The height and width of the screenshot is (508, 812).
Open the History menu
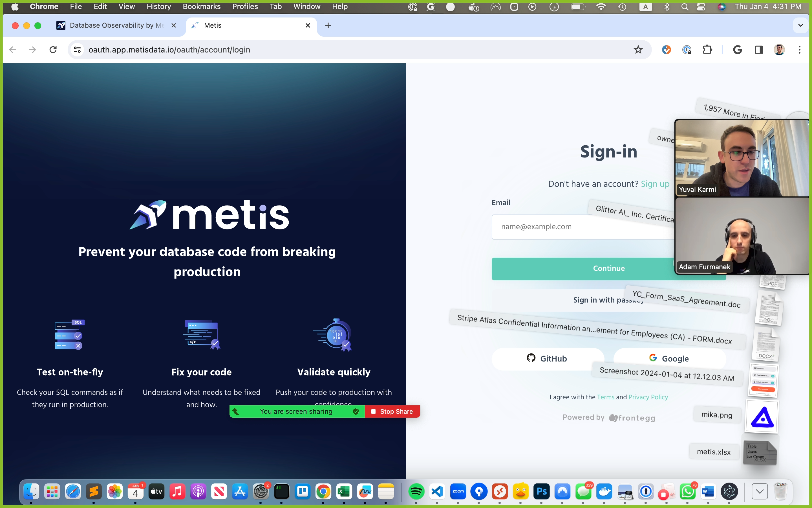[x=158, y=7]
